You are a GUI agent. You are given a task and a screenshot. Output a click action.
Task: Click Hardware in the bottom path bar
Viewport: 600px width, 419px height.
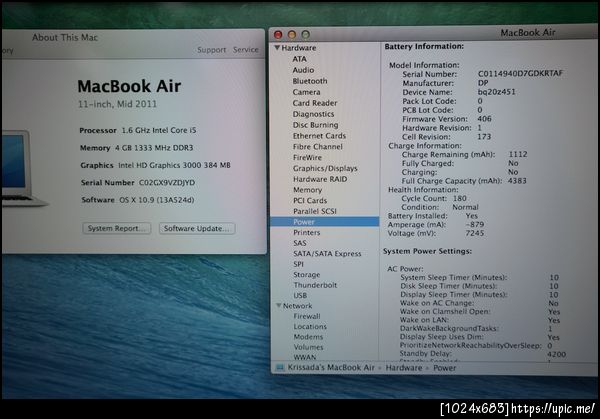[x=404, y=368]
